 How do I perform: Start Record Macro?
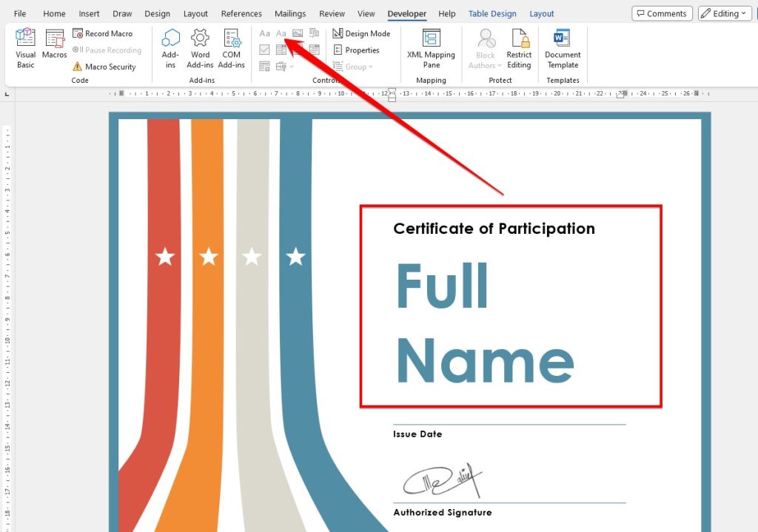click(102, 33)
